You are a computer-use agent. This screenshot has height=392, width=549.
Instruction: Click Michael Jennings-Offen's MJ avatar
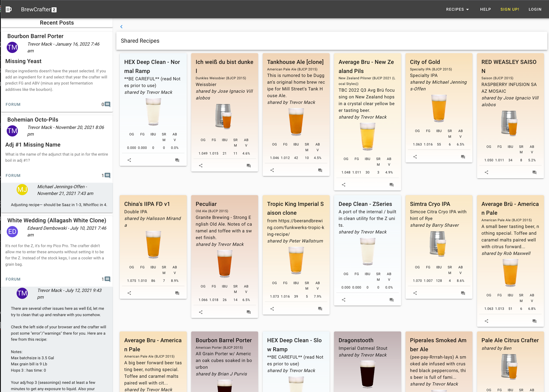click(22, 189)
